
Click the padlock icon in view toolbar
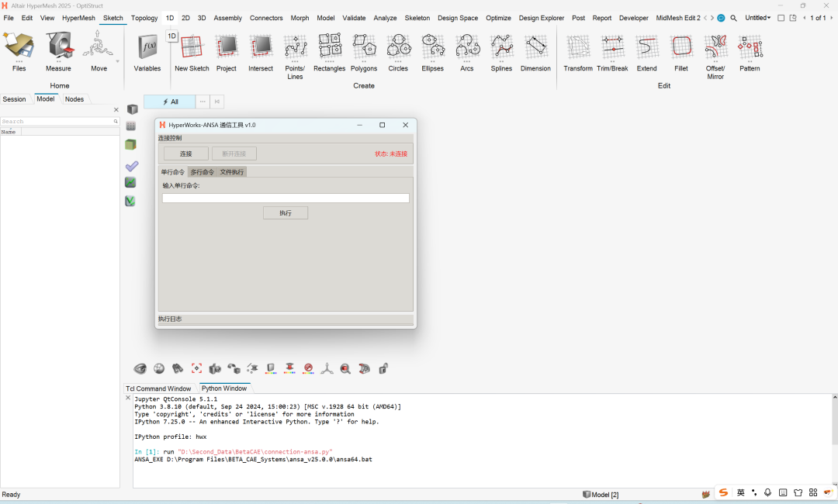tap(383, 368)
